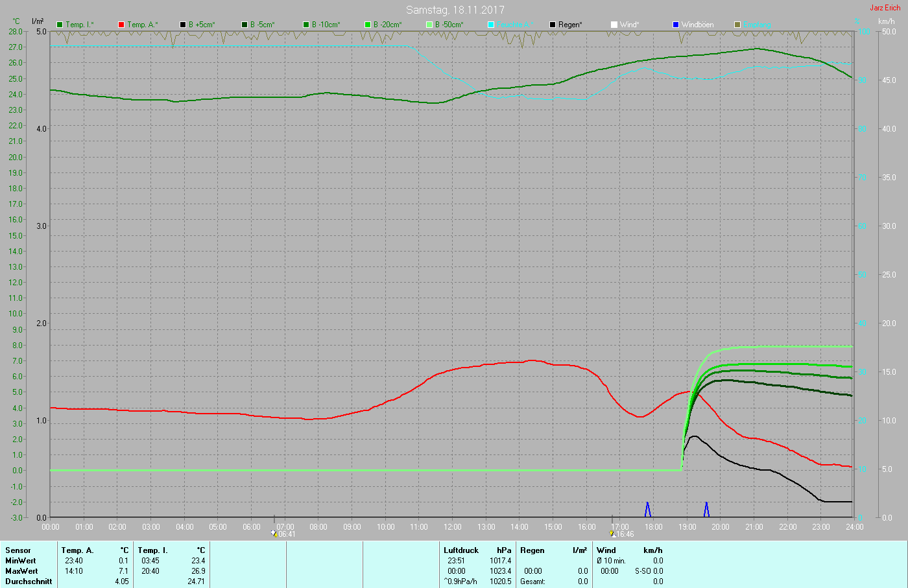
Task: Pick the B -10cm legend swatch
Action: (306, 25)
